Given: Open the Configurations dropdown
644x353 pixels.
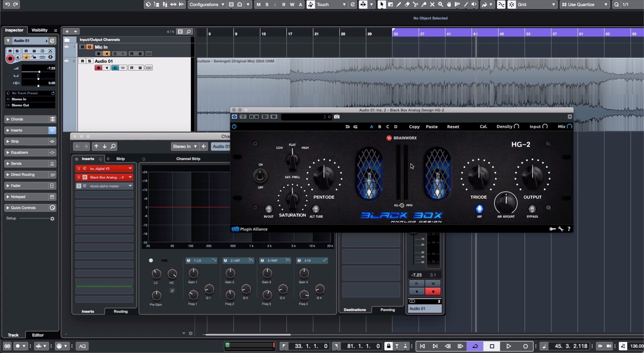Looking at the screenshot, I should pyautogui.click(x=207, y=4).
